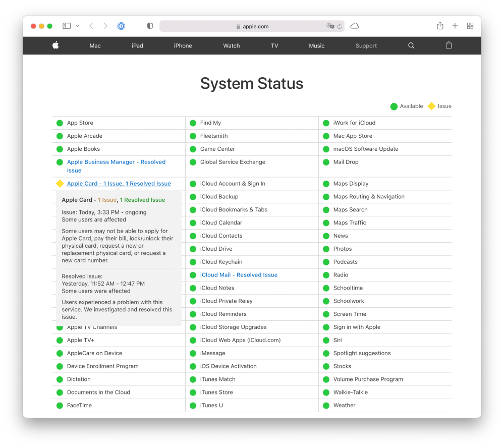Collapse the Apple Card issue link
The height and width of the screenshot is (448, 504).
tap(119, 184)
